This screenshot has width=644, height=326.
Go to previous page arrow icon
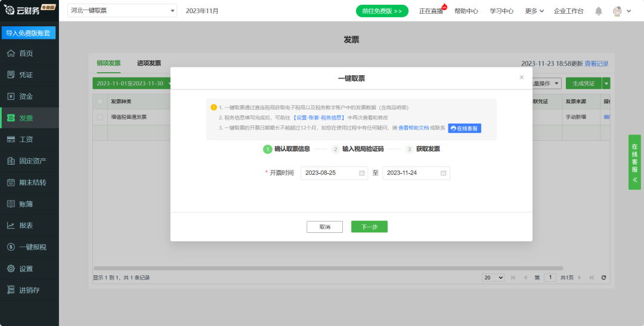point(525,278)
